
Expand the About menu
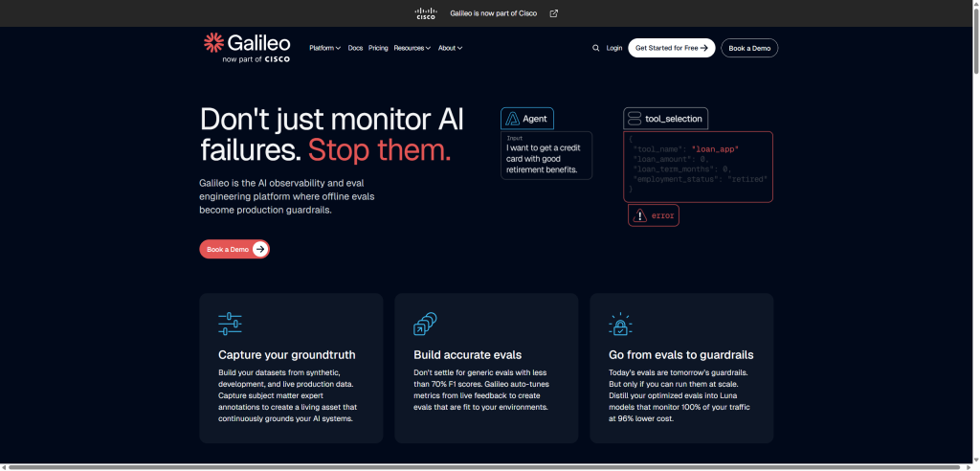click(x=450, y=48)
